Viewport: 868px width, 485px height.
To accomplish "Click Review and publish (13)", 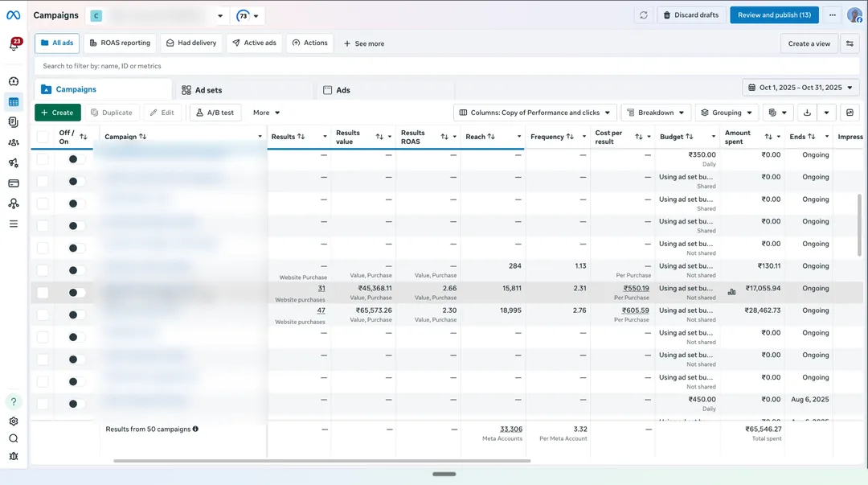I will [774, 15].
